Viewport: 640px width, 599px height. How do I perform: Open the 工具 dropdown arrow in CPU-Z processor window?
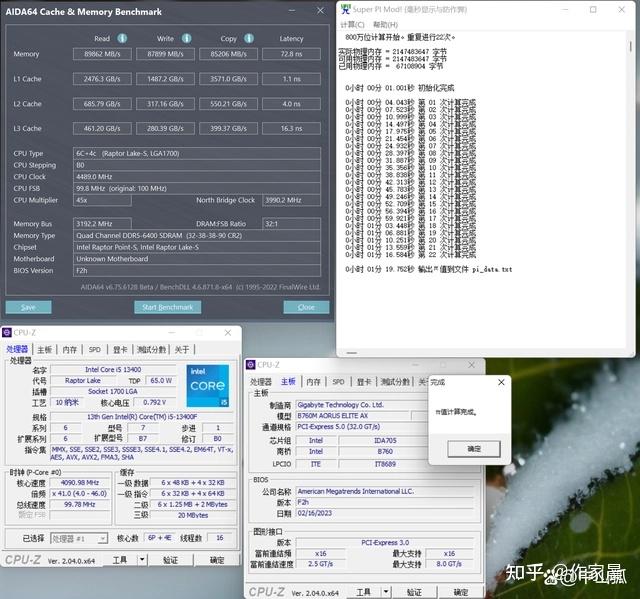tap(142, 560)
